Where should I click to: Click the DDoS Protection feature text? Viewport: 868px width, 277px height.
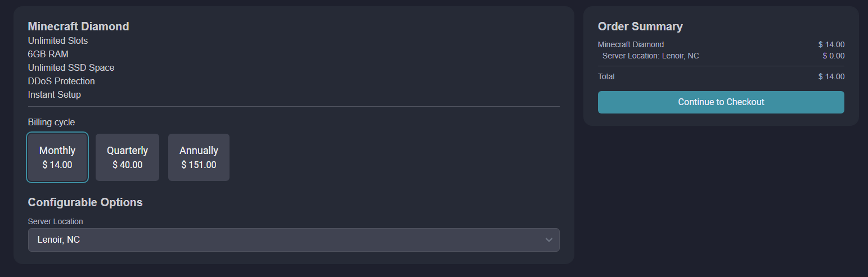pyautogui.click(x=61, y=81)
